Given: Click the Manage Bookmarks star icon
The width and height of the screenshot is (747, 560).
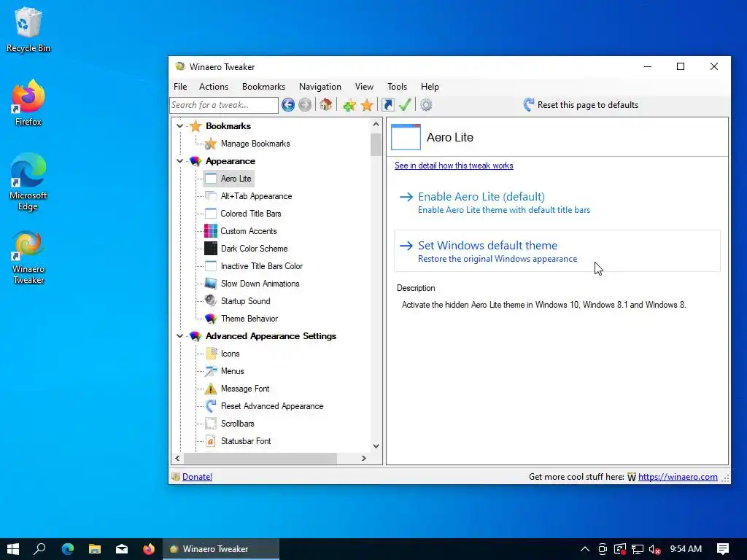Looking at the screenshot, I should [211, 144].
